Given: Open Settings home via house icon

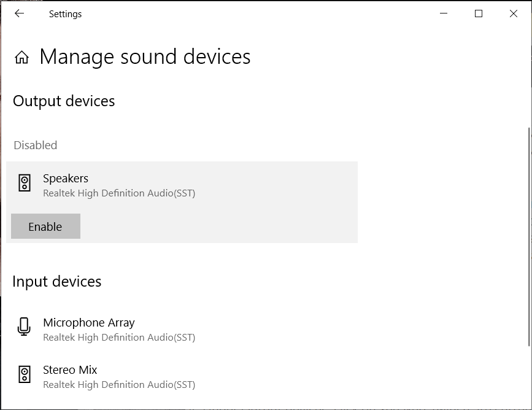Looking at the screenshot, I should (x=21, y=57).
